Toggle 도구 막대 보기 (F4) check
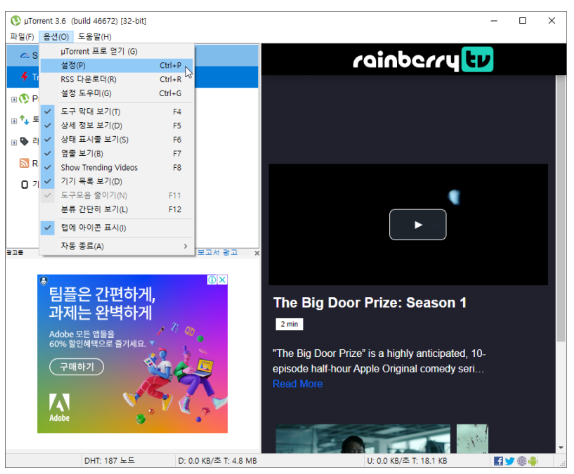The image size is (574, 474). pyautogui.click(x=48, y=111)
